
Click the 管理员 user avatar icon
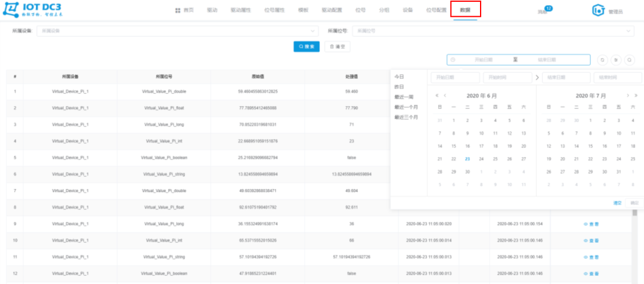click(599, 11)
